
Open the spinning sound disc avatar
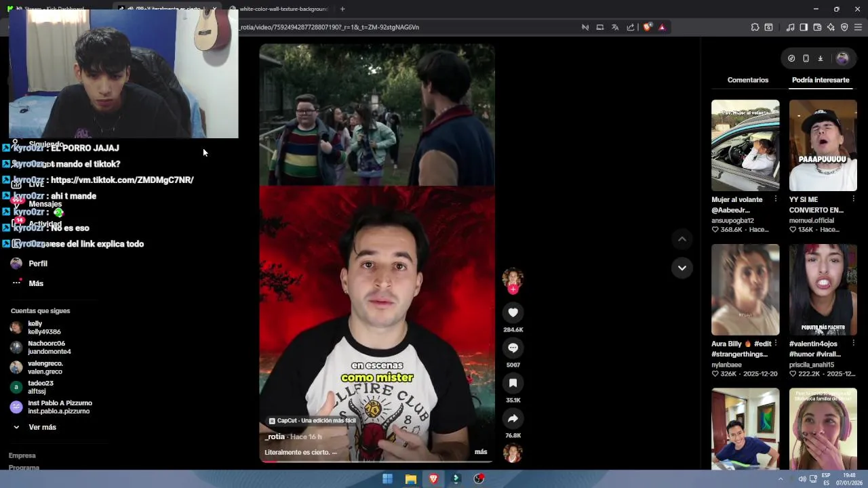click(513, 453)
